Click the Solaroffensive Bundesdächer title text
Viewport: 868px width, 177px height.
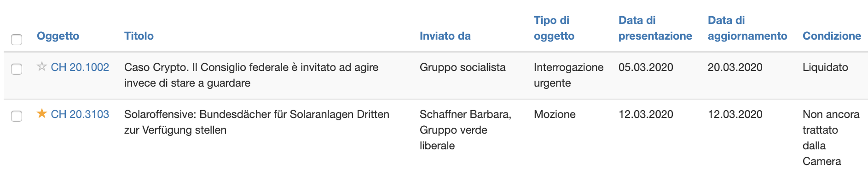coord(257,122)
